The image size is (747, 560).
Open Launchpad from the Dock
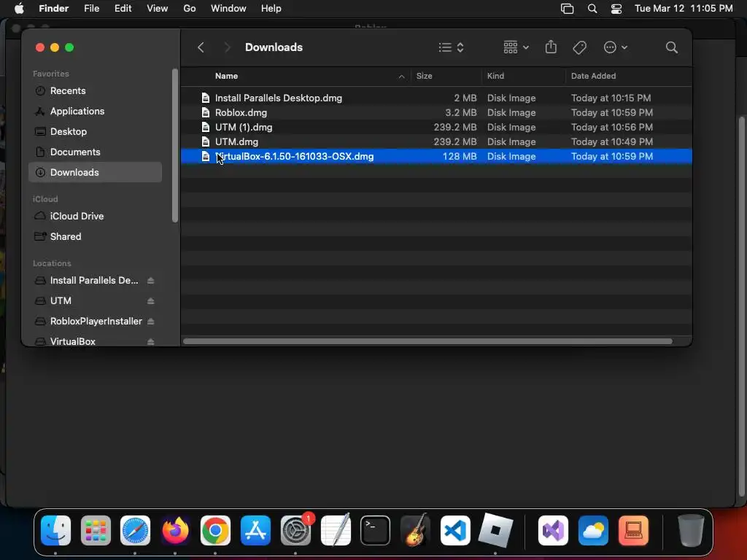tap(96, 530)
